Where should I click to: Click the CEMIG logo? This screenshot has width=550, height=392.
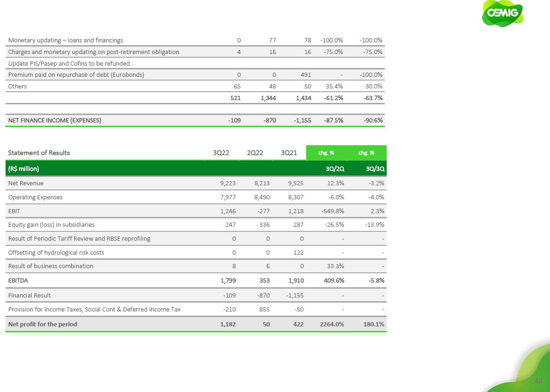click(502, 13)
